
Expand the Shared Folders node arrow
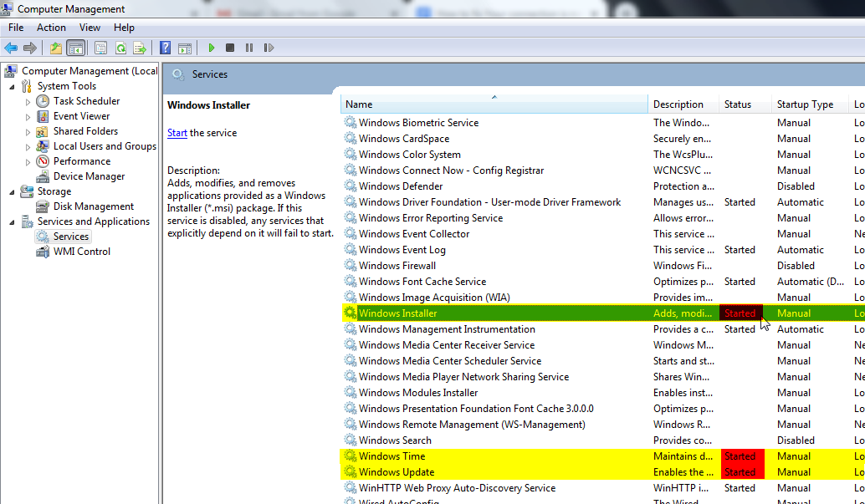coord(28,132)
